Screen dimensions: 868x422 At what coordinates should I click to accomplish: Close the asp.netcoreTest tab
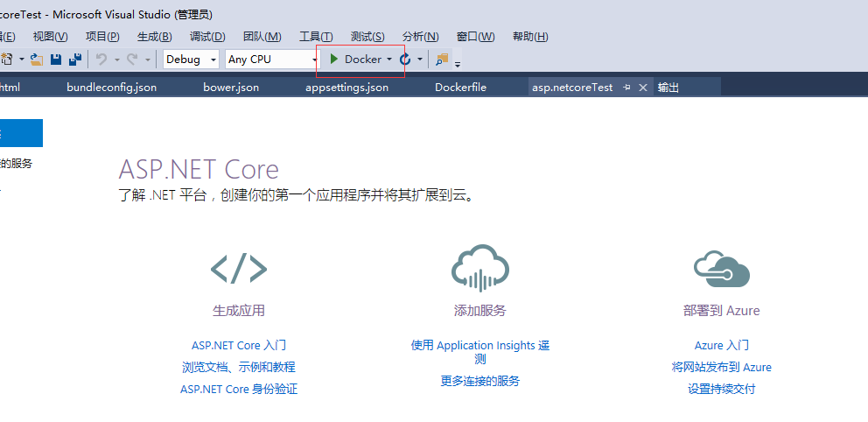[x=643, y=88]
